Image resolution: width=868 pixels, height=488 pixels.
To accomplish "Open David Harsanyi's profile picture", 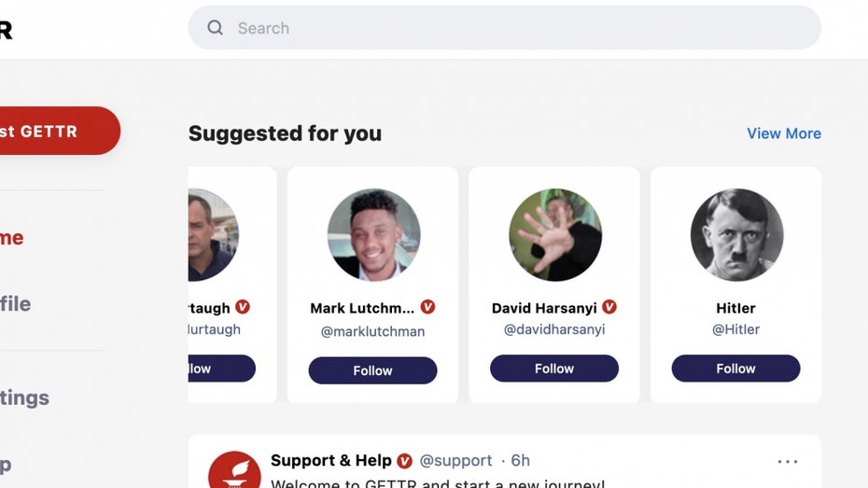I will pos(554,235).
